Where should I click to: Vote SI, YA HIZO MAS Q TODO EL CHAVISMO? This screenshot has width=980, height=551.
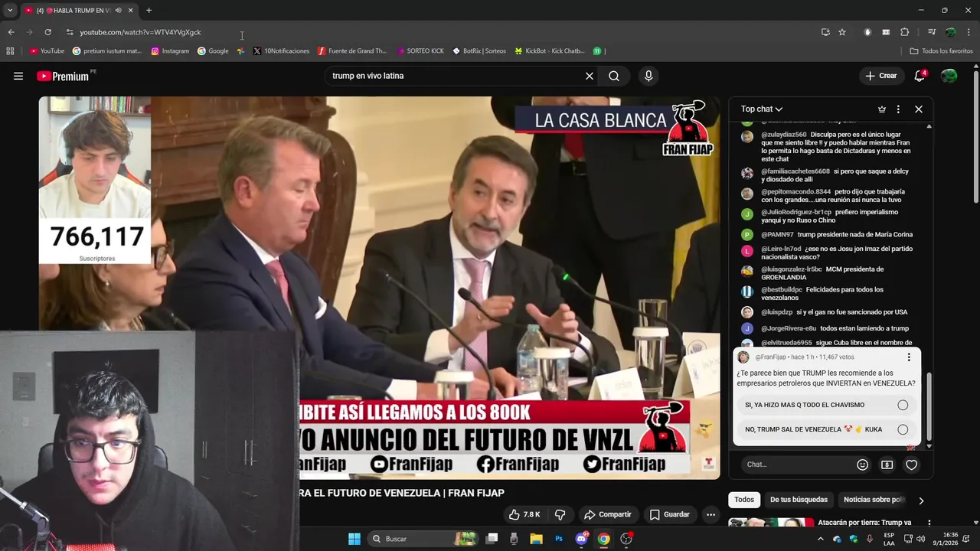pos(827,405)
